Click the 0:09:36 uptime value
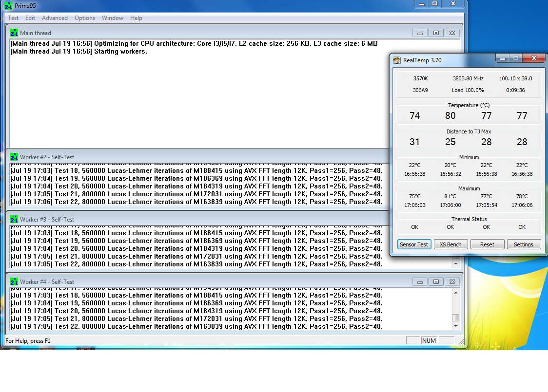The height and width of the screenshot is (392, 548). click(515, 90)
